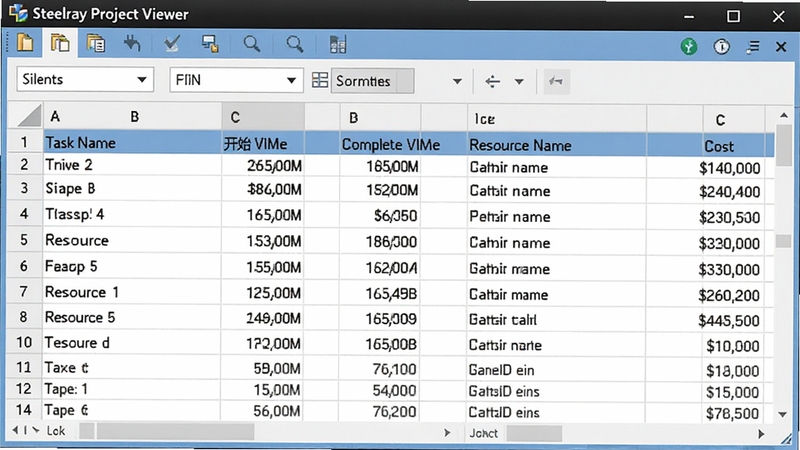Click the grayed back arrow button
The width and height of the screenshot is (800, 450).
556,81
